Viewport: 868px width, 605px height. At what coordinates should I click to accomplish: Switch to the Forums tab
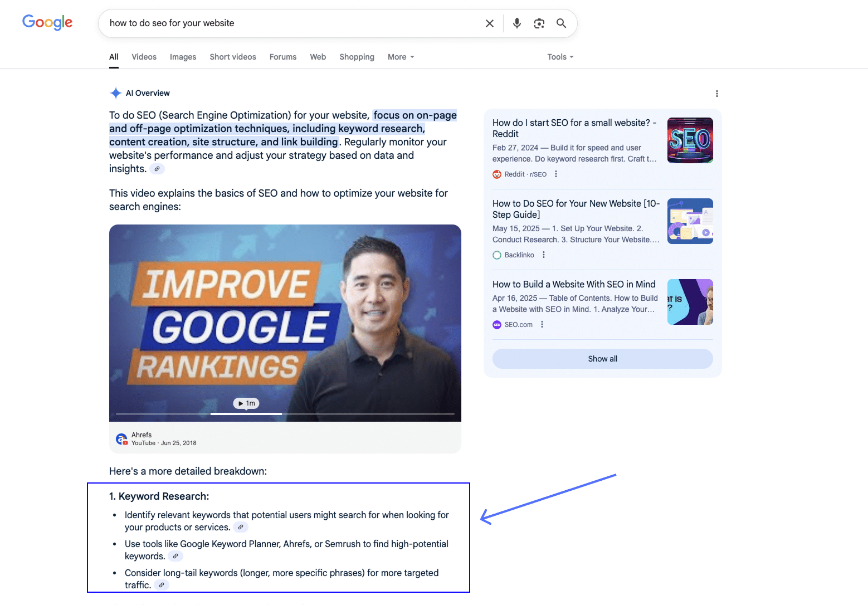pos(283,57)
